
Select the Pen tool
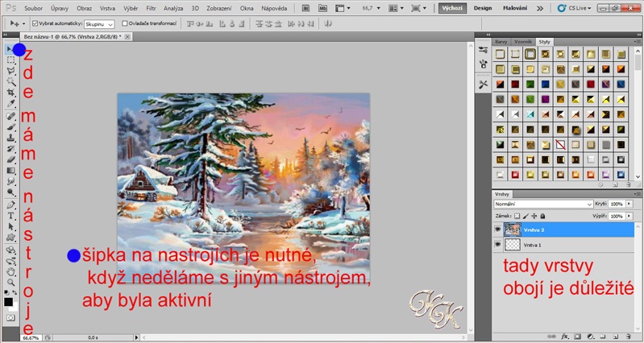pos(10,205)
